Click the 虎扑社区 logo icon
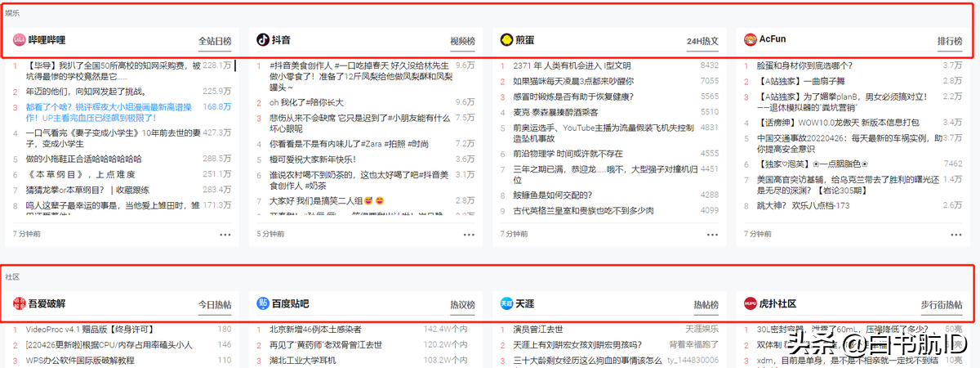Screen dimensions: 980x368 pos(751,303)
